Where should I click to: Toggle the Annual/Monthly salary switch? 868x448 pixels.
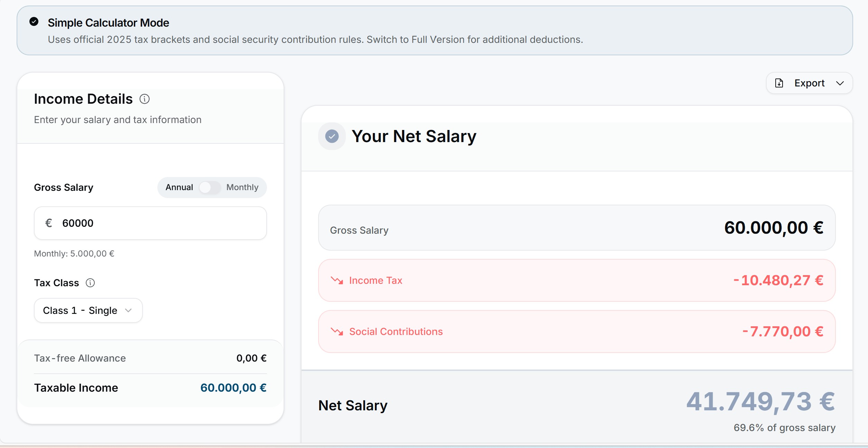[x=210, y=187]
